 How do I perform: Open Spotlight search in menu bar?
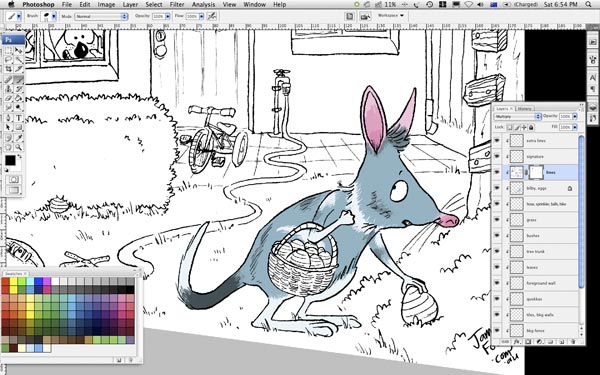click(588, 5)
